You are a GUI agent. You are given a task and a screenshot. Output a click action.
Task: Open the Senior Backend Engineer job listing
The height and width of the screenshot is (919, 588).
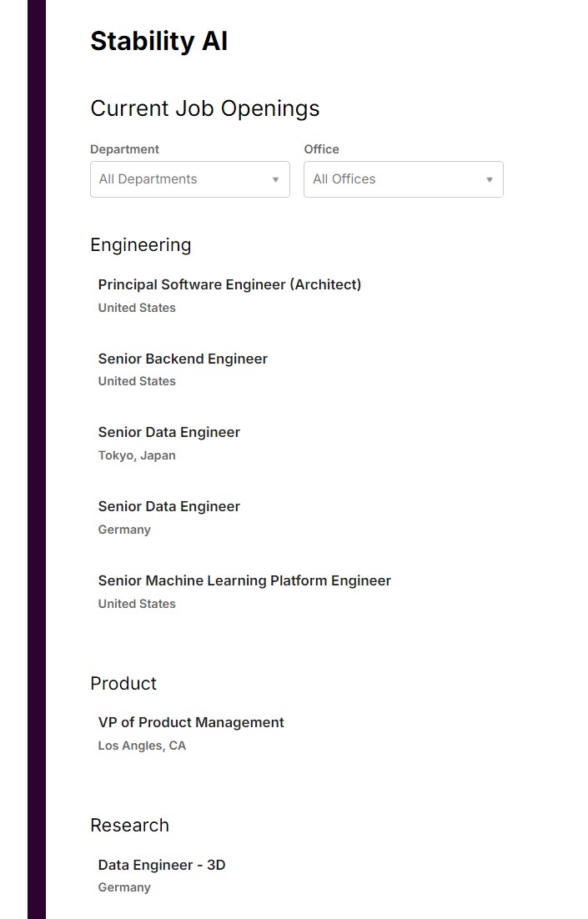click(183, 359)
